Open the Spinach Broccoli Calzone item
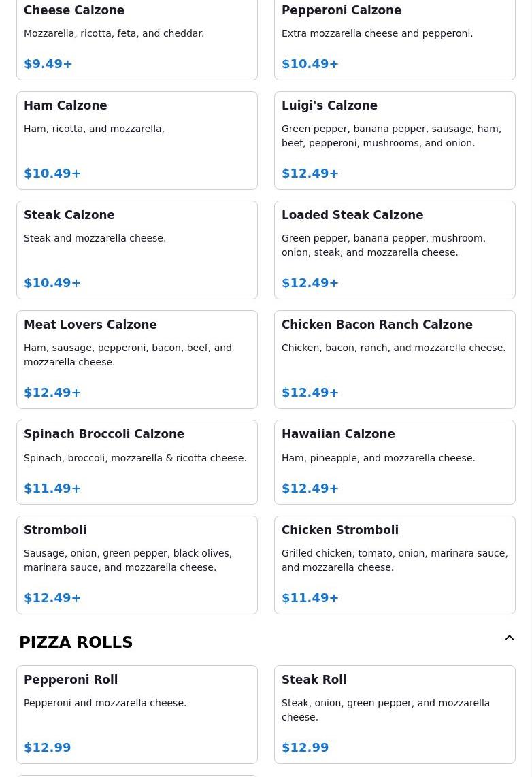Viewport: 532px width, 777px height. (x=137, y=463)
